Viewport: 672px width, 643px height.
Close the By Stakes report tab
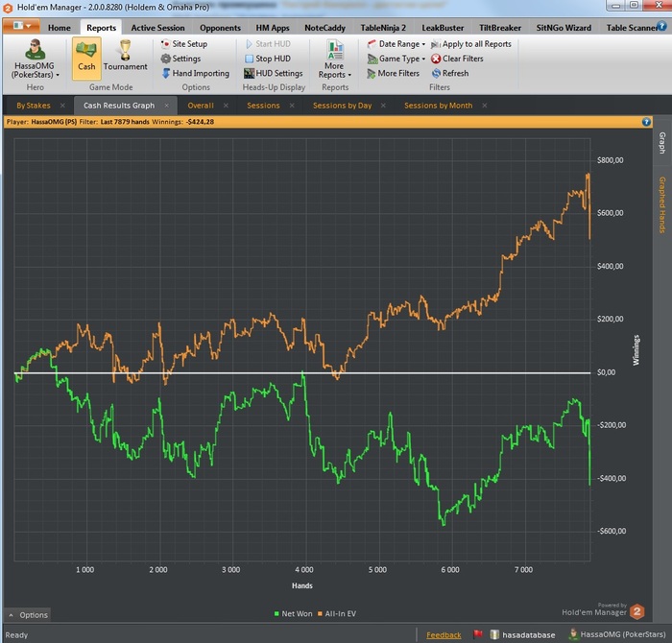(62, 106)
